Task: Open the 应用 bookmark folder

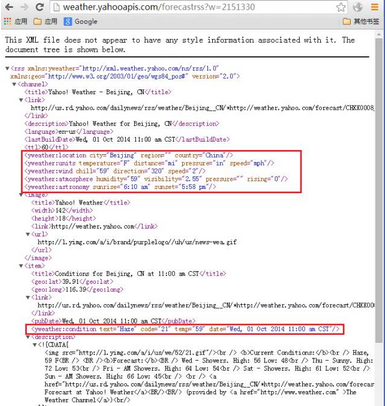Action: coord(46,22)
